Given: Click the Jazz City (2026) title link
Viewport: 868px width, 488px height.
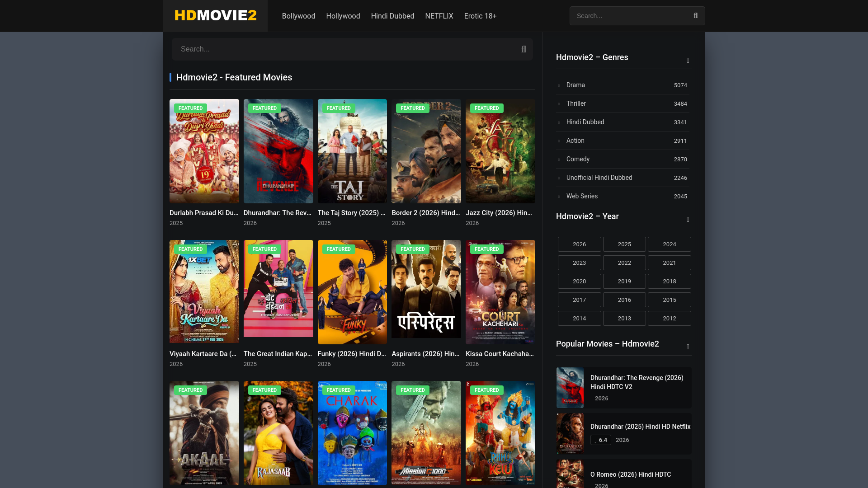Looking at the screenshot, I should [499, 213].
